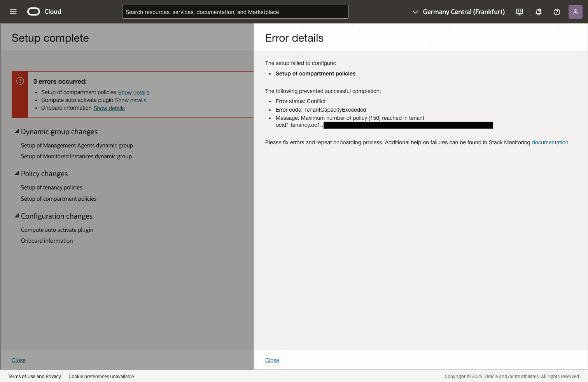Viewport: 588px width, 382px height.
Task: Open Terms of Use and Privacy
Action: (34, 376)
